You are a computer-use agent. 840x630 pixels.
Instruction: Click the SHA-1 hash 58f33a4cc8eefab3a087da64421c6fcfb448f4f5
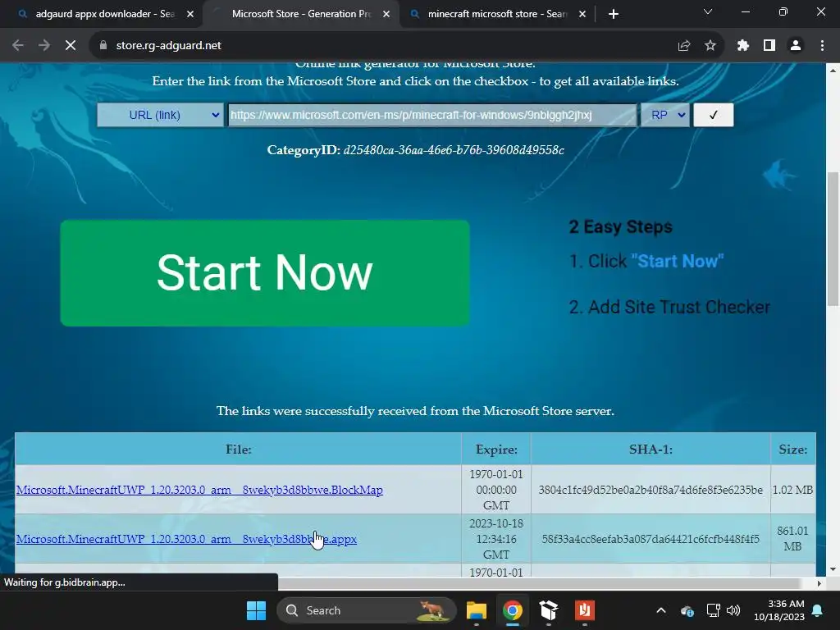point(651,539)
